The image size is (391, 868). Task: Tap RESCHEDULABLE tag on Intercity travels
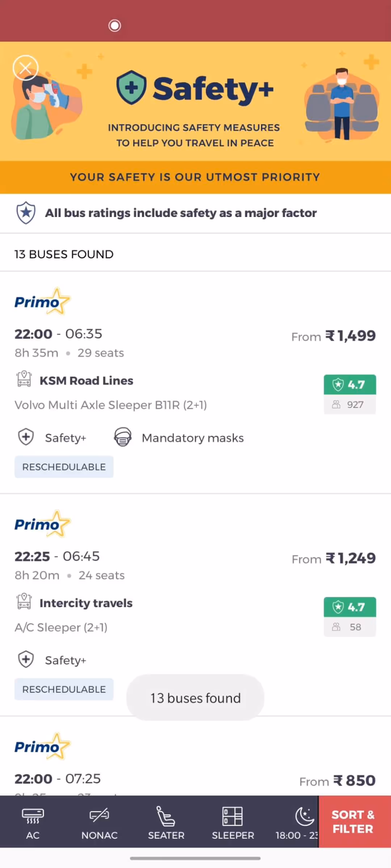pyautogui.click(x=64, y=689)
